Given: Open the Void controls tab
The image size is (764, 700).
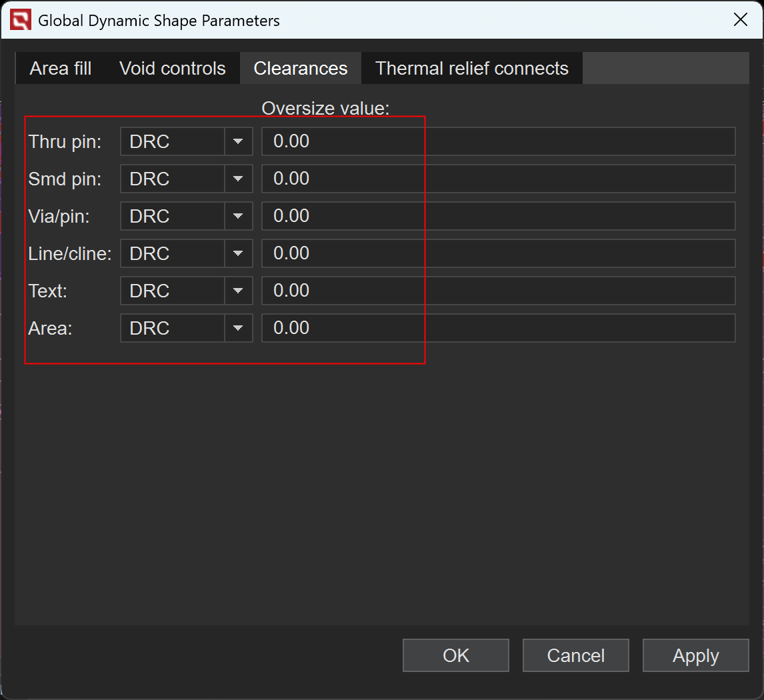Looking at the screenshot, I should pos(173,69).
